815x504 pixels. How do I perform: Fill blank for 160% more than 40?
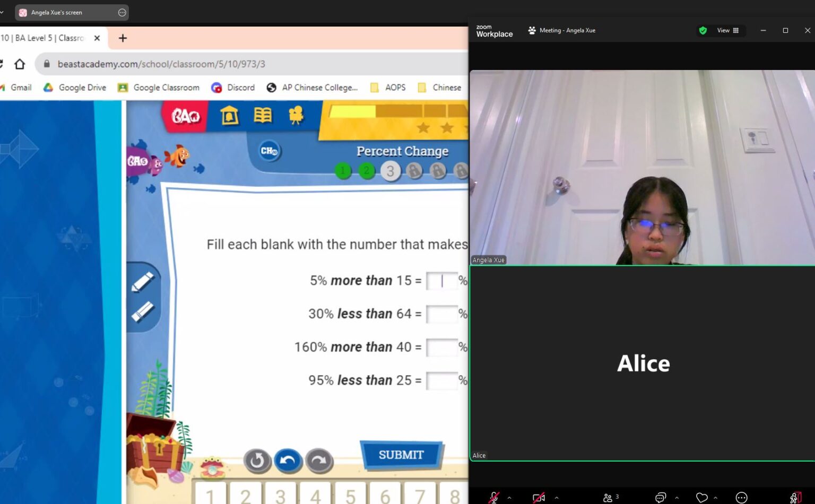(442, 347)
